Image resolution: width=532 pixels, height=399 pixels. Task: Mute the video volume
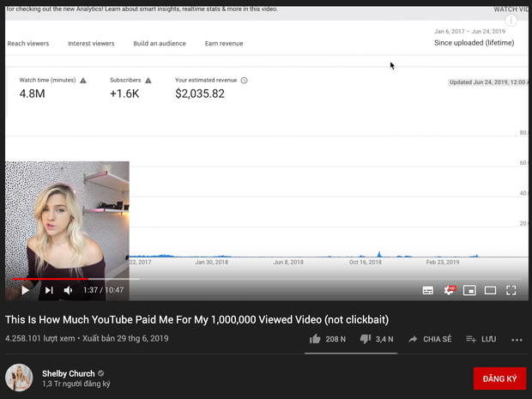(x=69, y=290)
